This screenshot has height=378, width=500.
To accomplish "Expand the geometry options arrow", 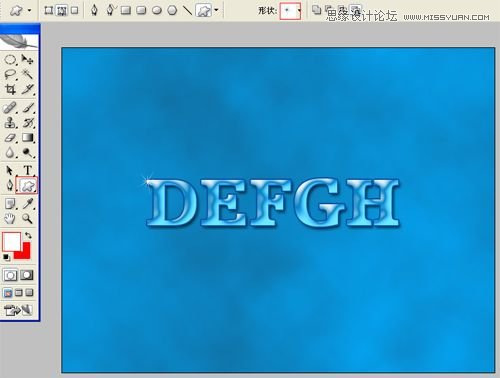I will click(x=217, y=10).
